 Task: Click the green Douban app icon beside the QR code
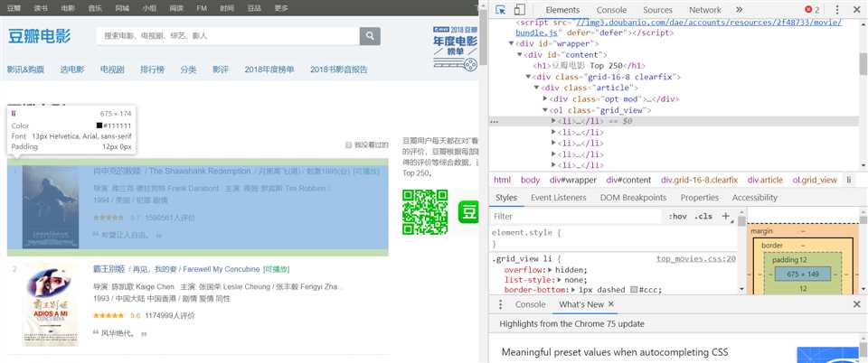tap(468, 212)
